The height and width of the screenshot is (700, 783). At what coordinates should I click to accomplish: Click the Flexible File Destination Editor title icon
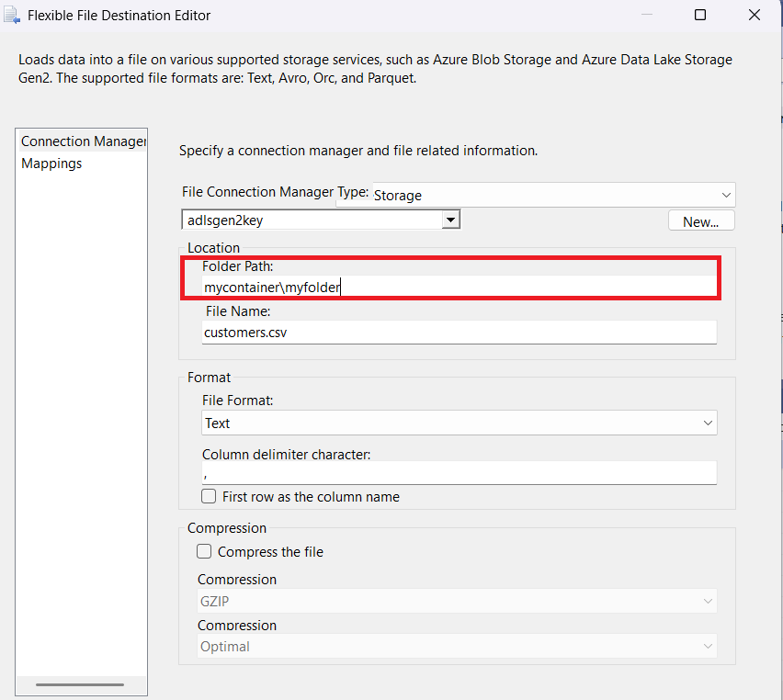(11, 15)
